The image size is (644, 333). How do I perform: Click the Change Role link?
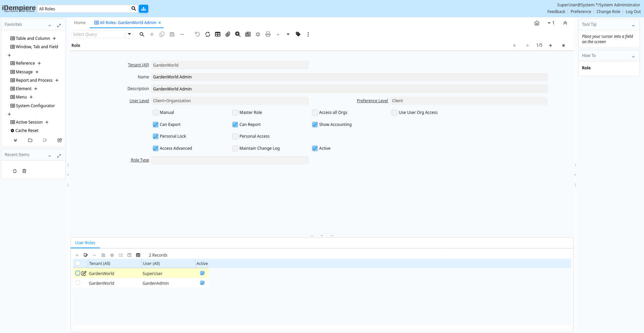(608, 12)
